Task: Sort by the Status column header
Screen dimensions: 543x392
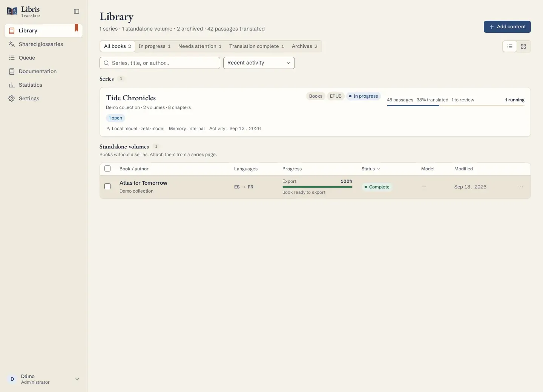Action: 371,169
